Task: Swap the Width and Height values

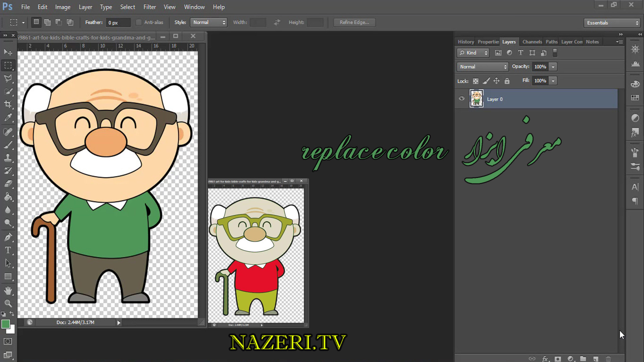Action: click(x=277, y=22)
